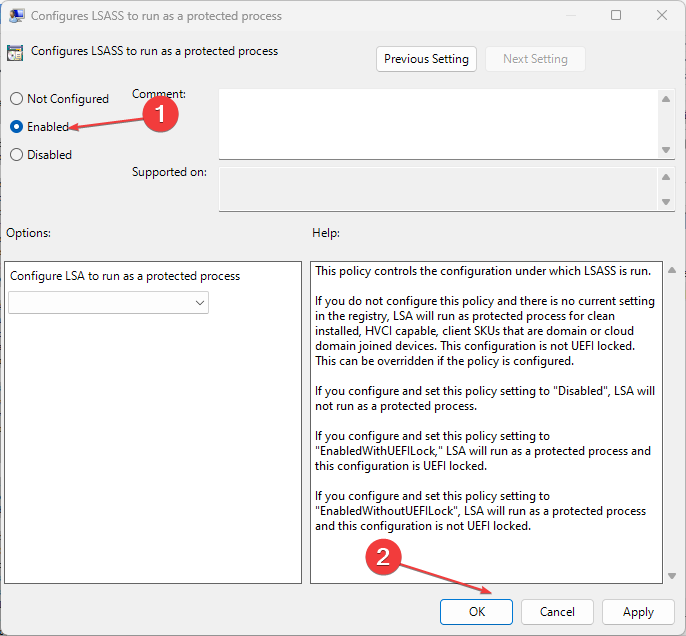Confirm with the OK button
This screenshot has width=686, height=636.
click(x=476, y=612)
